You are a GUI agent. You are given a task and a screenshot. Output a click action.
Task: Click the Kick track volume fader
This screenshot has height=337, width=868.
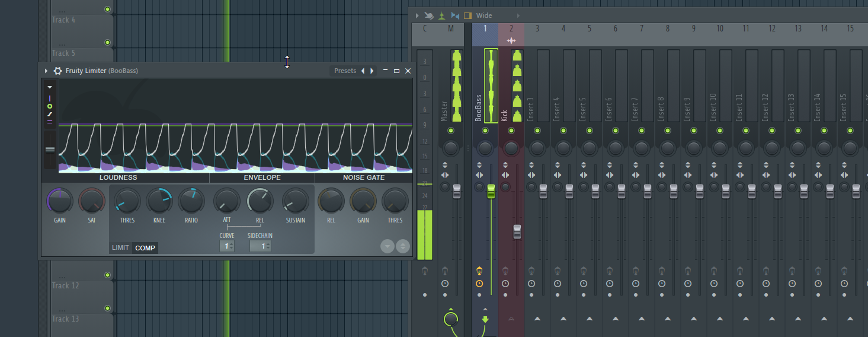517,231
